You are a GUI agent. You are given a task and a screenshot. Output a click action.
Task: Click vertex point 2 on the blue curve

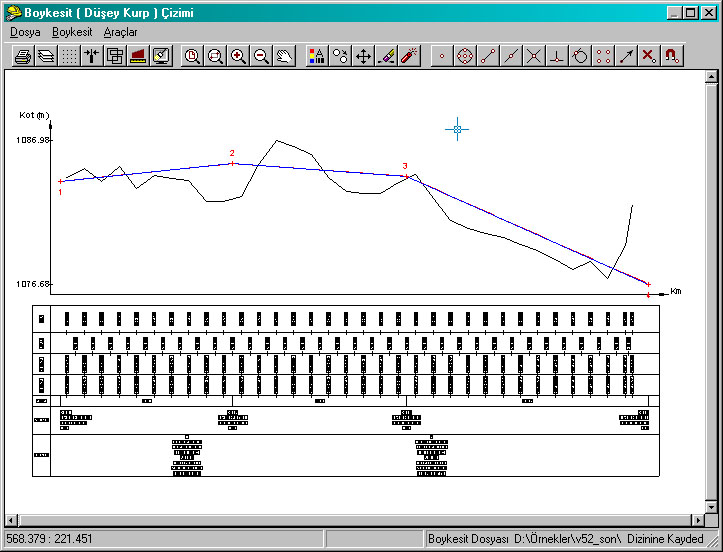232,163
